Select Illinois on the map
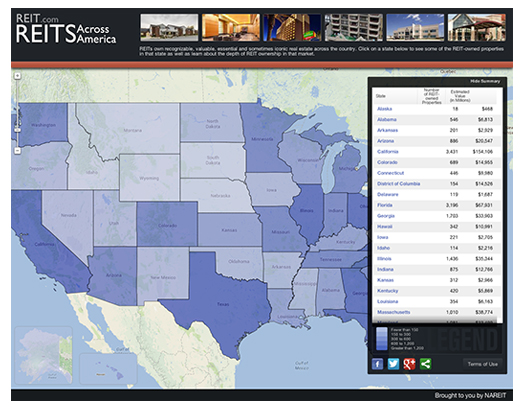Screen dimensions: 525x410 click(306, 211)
